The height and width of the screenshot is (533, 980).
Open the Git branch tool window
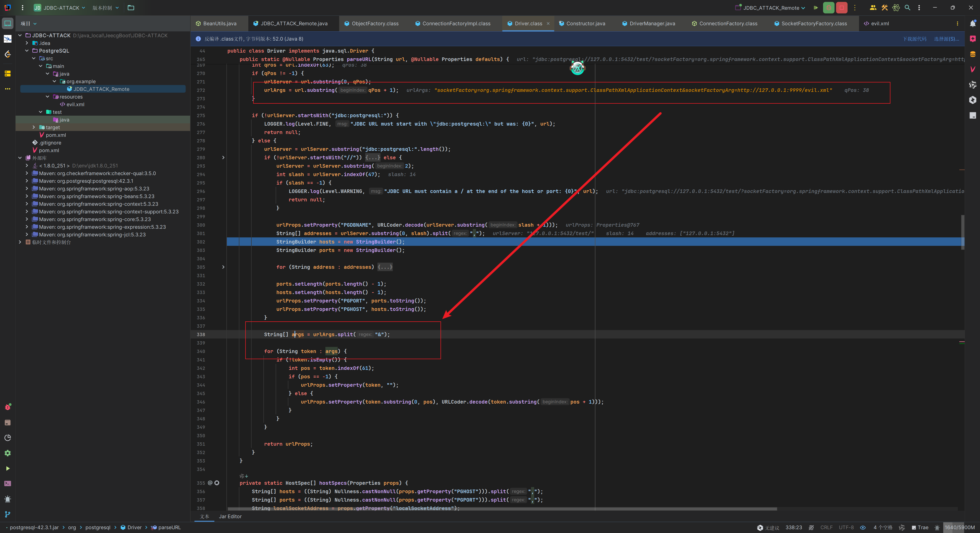pyautogui.click(x=8, y=514)
